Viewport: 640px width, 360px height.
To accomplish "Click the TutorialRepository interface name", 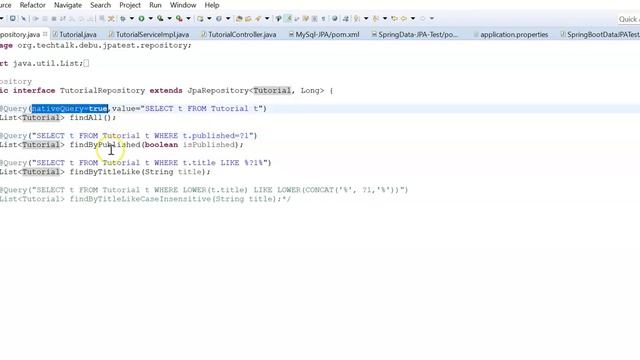I will [102, 91].
